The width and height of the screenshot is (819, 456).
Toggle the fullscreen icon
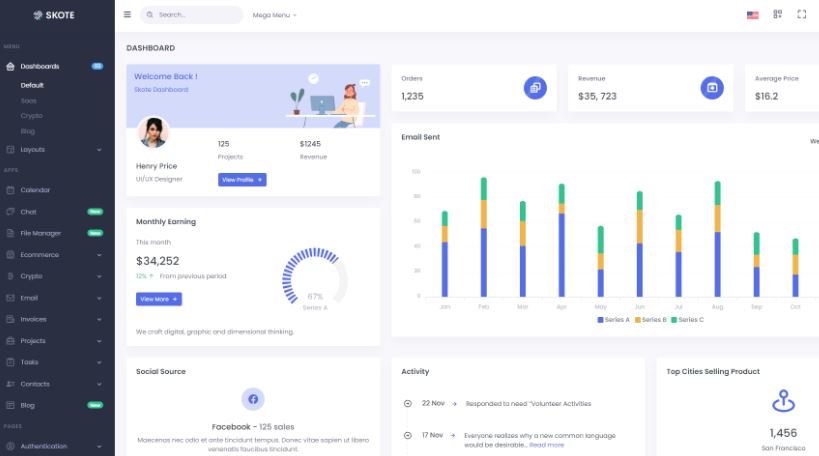pyautogui.click(x=802, y=15)
